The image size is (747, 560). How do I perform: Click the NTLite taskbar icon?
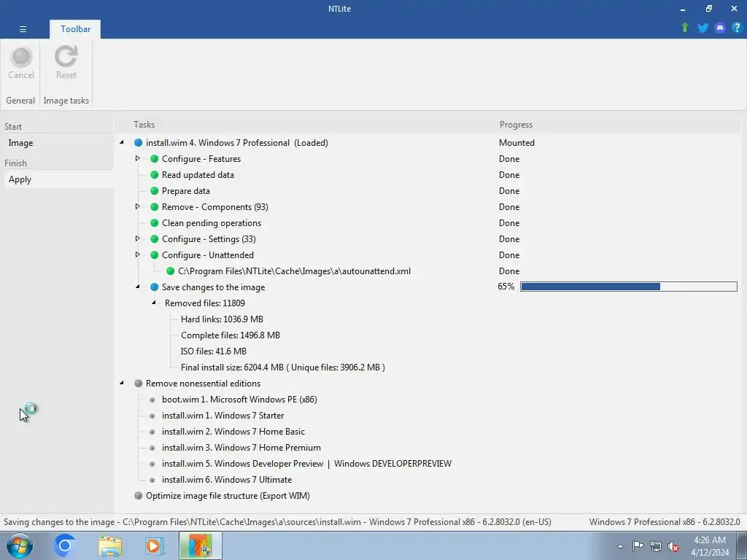(200, 545)
